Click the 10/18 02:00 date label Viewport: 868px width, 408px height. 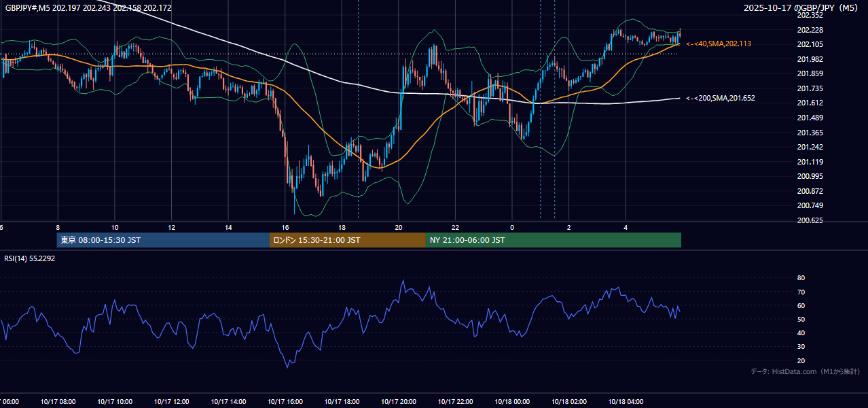(569, 402)
